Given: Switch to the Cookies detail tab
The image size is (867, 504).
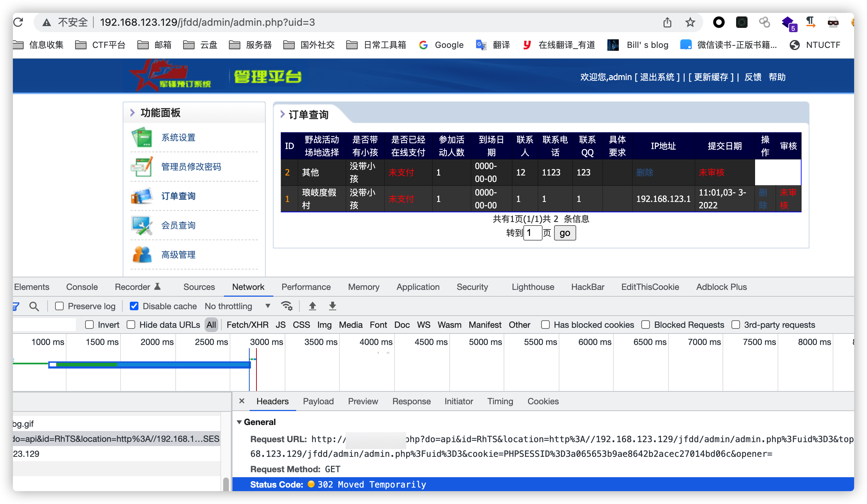Looking at the screenshot, I should click(543, 401).
